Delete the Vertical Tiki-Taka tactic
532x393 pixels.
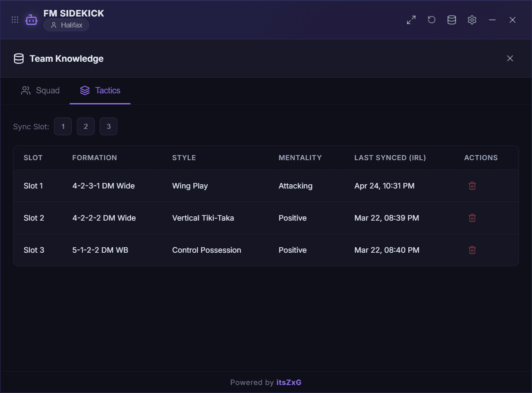tap(472, 218)
